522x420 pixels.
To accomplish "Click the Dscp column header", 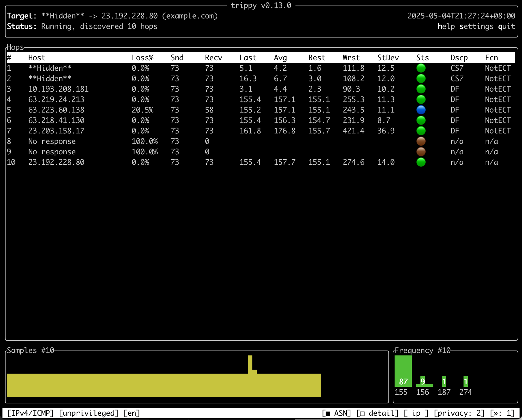I will tap(459, 58).
